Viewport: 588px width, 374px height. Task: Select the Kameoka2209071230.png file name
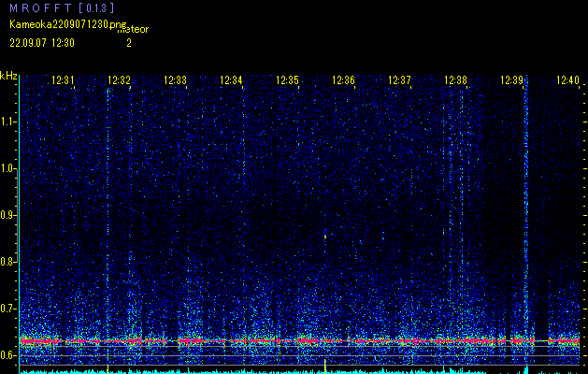click(69, 24)
